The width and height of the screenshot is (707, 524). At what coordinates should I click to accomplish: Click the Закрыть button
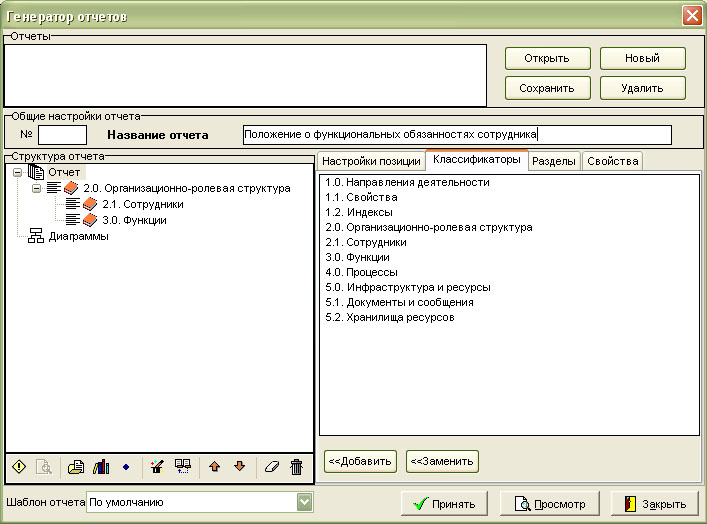[x=655, y=503]
